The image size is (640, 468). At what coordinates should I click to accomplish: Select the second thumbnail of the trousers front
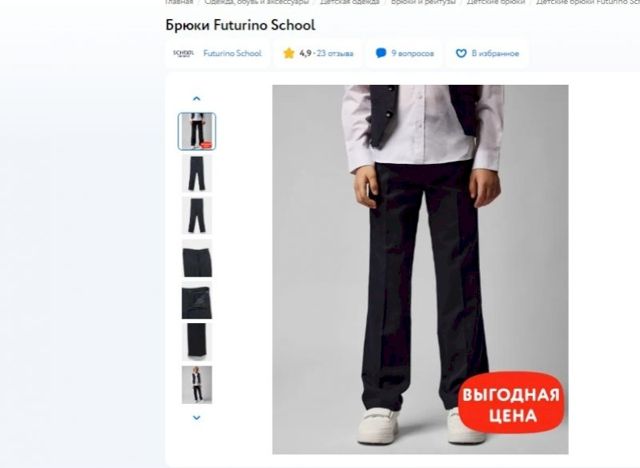coord(197,173)
